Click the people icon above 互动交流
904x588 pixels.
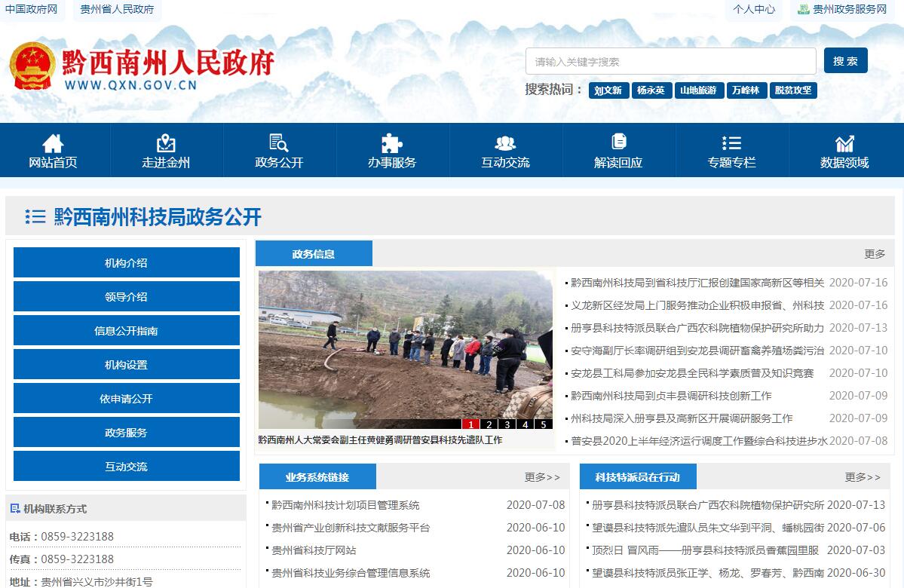click(x=505, y=142)
